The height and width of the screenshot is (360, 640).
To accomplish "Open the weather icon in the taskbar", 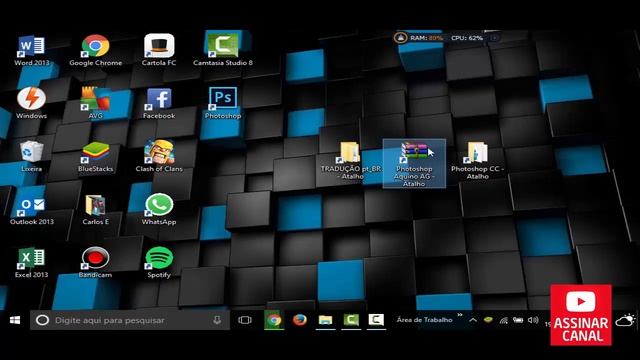I will click(x=625, y=320).
